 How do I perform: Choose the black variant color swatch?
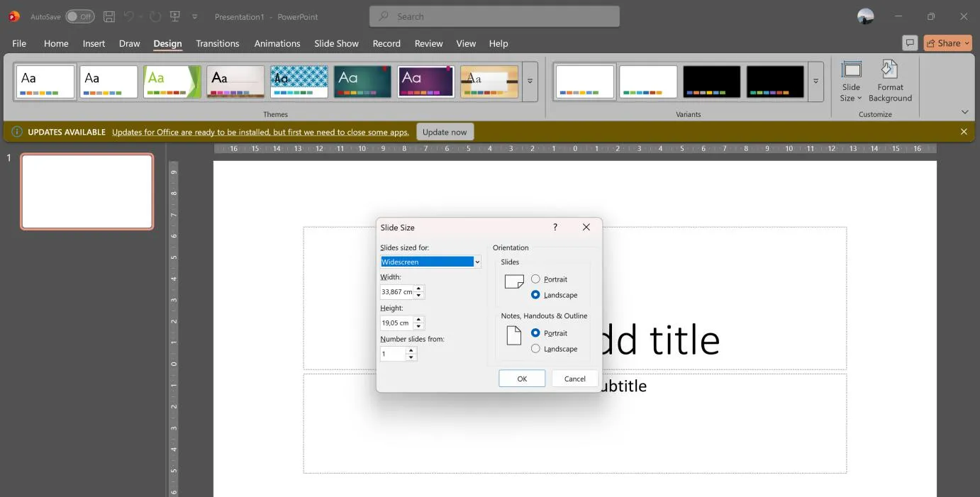pos(711,82)
